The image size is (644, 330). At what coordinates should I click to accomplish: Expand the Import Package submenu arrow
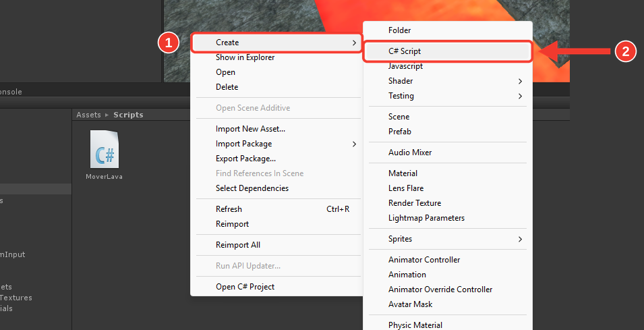[354, 144]
